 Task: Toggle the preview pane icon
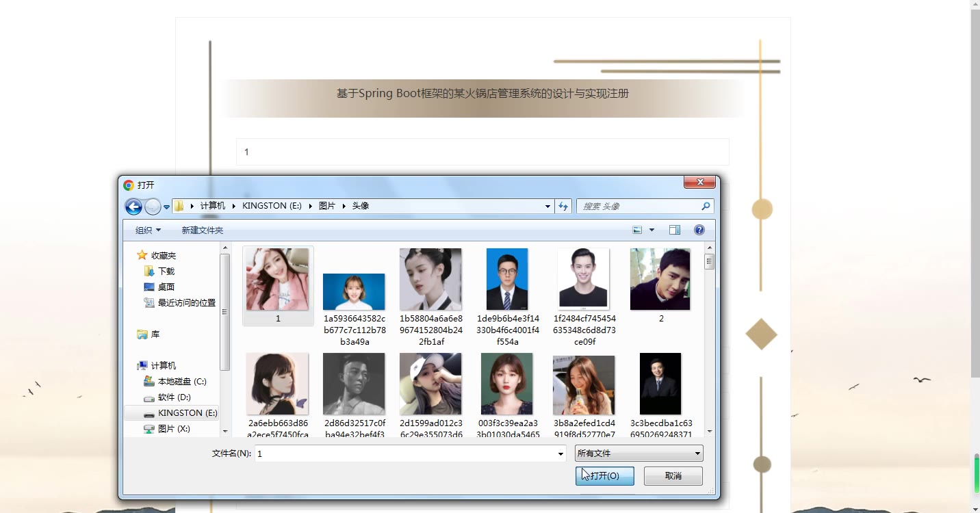click(x=675, y=230)
